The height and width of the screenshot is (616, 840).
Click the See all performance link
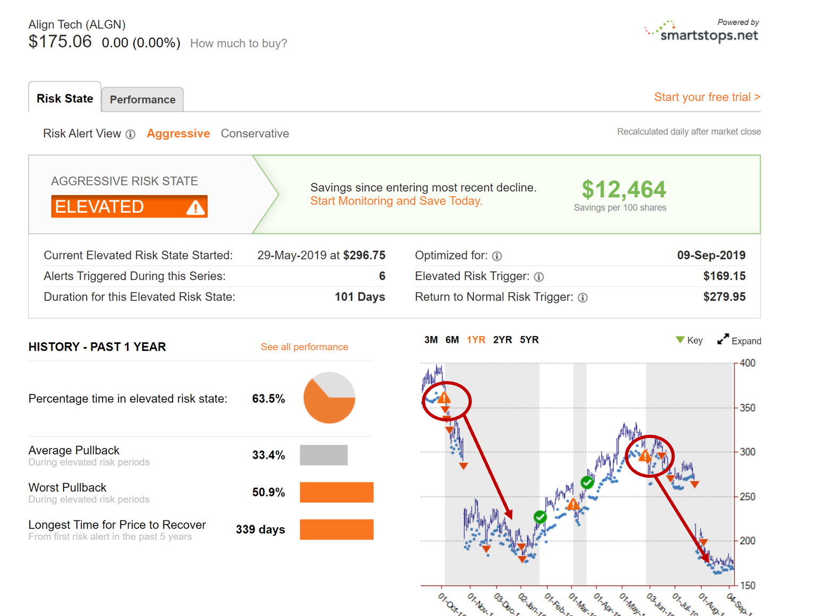point(304,347)
